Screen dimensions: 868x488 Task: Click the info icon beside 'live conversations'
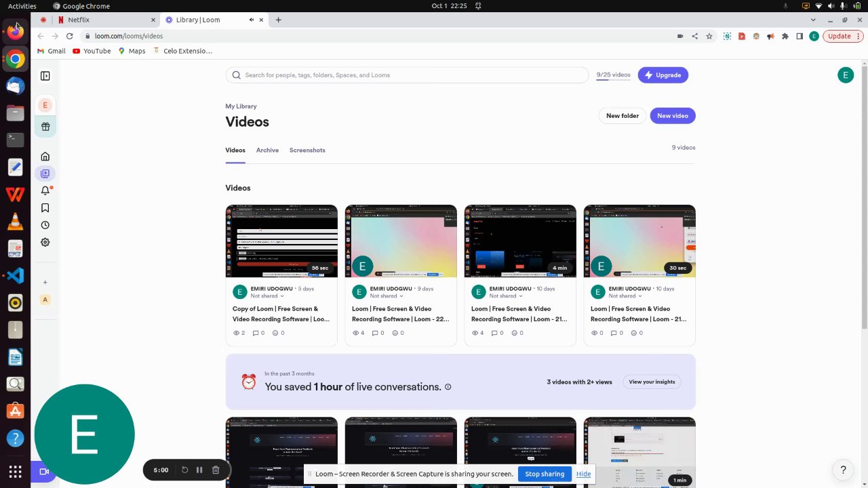[x=448, y=387]
